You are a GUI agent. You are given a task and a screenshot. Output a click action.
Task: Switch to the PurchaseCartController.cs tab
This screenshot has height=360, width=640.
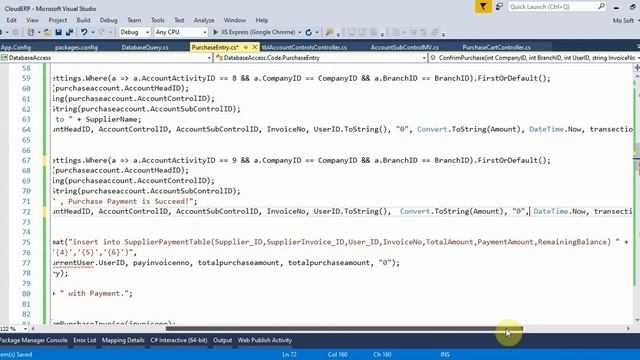[x=496, y=47]
